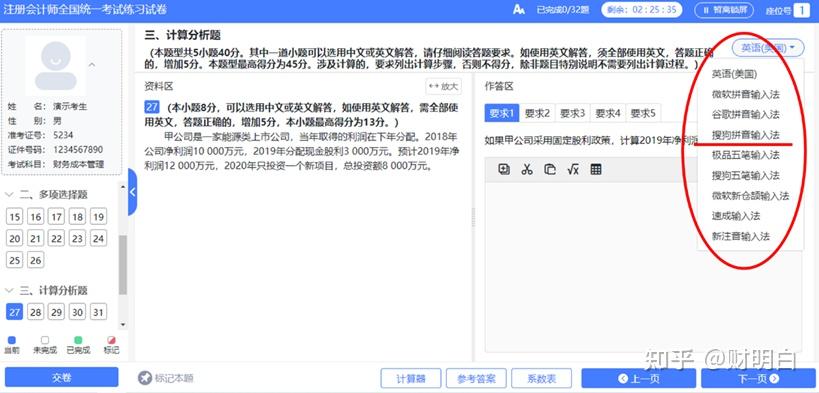Go to question 31
The width and height of the screenshot is (819, 393).
click(98, 312)
